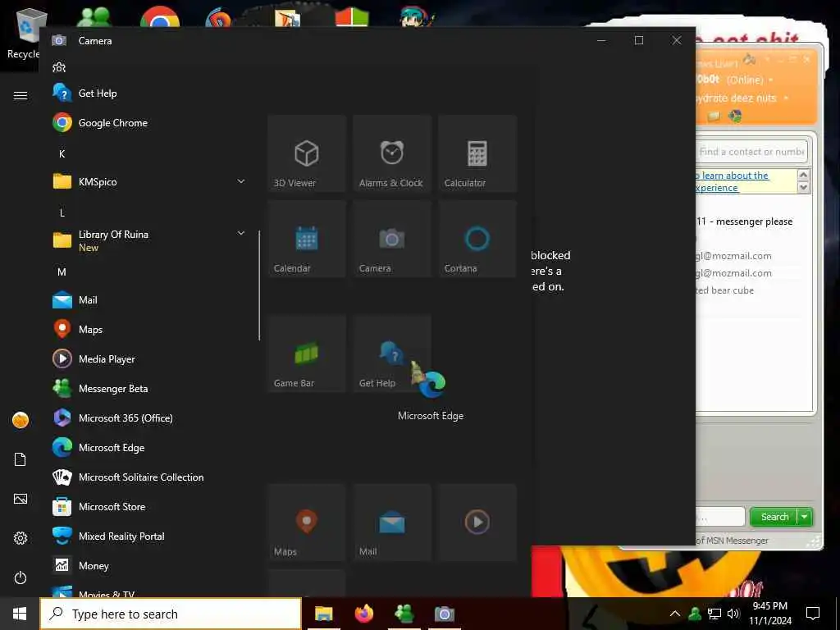Open the learn about the experience link
840x630 pixels.
pos(733,181)
